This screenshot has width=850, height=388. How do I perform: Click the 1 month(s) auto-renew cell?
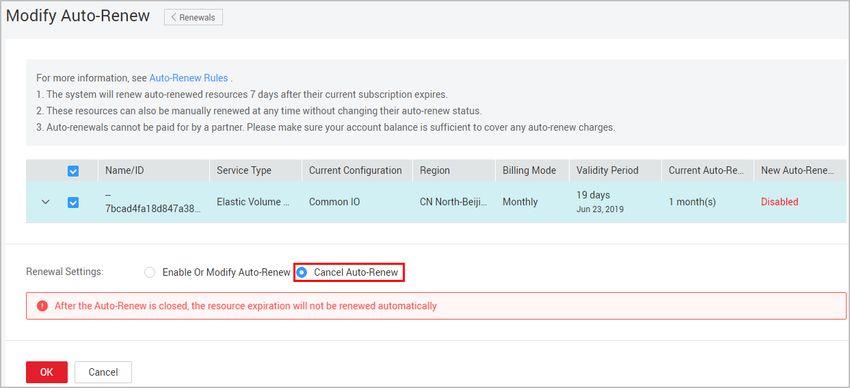coord(692,202)
